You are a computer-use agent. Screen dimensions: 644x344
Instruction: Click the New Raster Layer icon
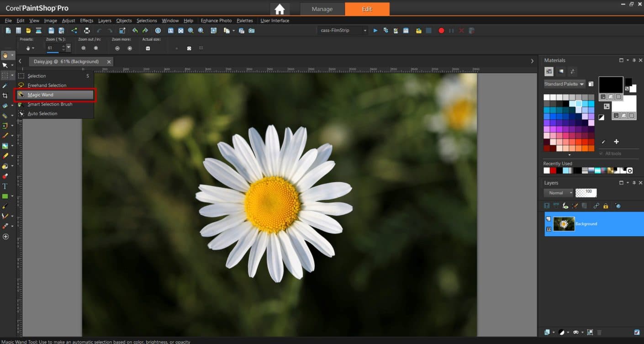(547, 332)
